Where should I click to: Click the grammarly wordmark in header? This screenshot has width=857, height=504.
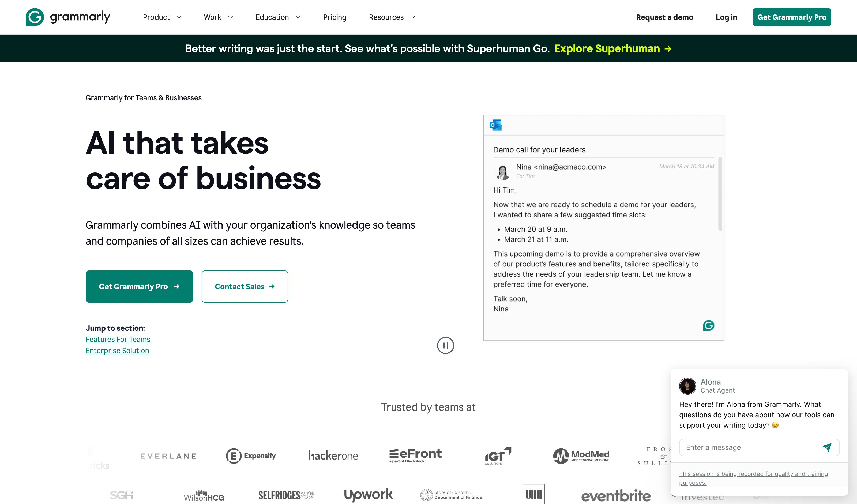(80, 17)
